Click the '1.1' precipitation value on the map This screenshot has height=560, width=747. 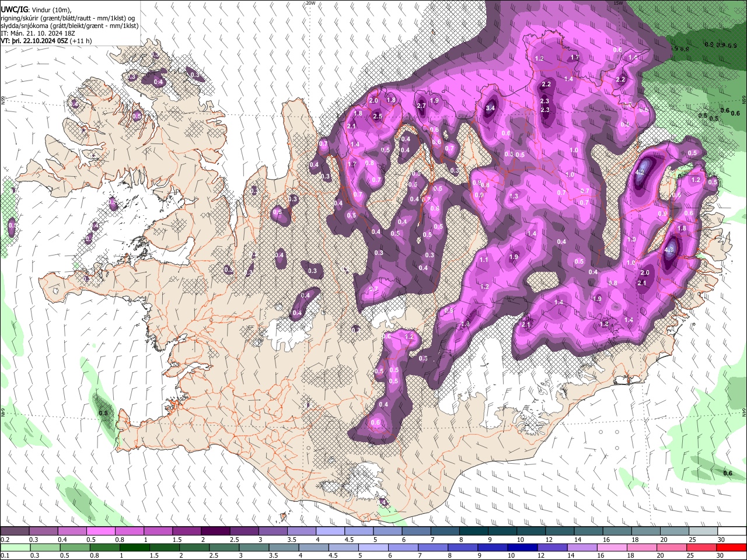(x=483, y=260)
